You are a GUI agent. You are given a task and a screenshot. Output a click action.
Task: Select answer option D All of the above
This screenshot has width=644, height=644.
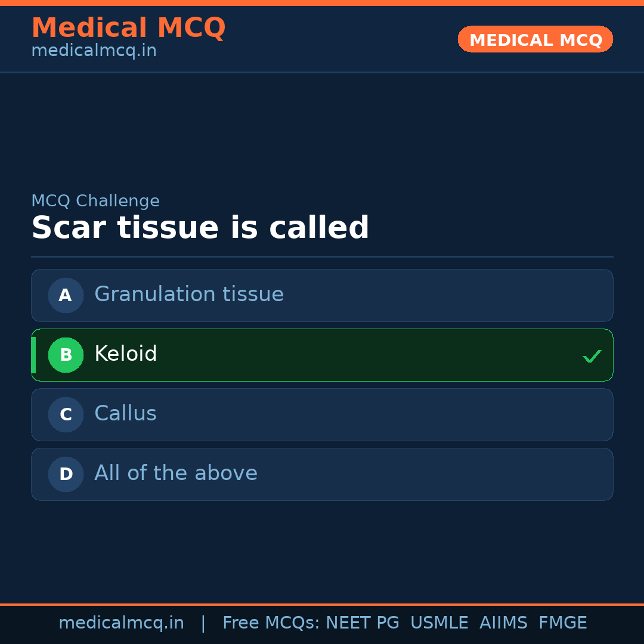click(322, 474)
